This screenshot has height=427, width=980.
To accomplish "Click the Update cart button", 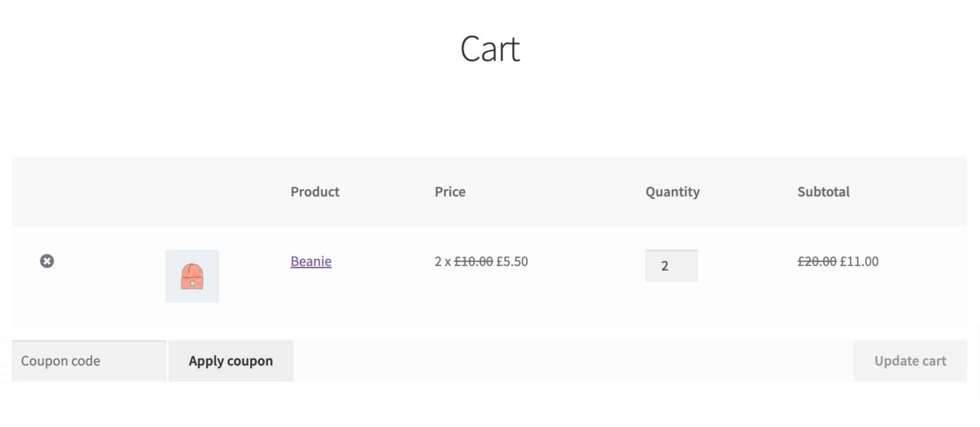I will click(910, 361).
